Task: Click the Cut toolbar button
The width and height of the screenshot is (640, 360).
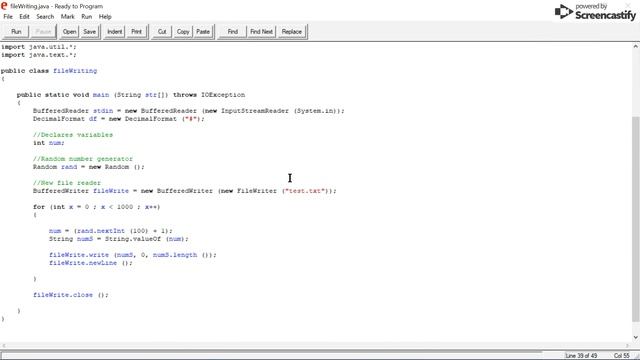Action: point(162,31)
